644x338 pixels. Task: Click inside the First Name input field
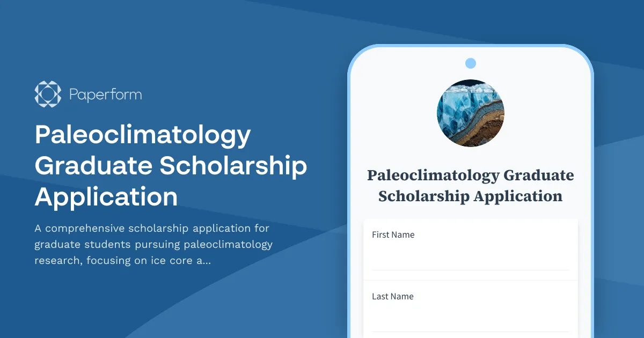point(470,258)
